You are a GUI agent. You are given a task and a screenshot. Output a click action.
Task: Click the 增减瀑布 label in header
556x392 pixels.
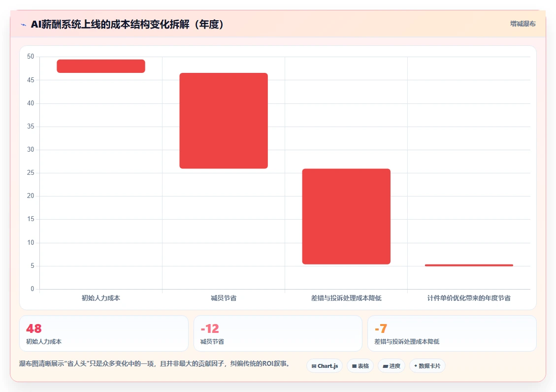[x=523, y=24]
